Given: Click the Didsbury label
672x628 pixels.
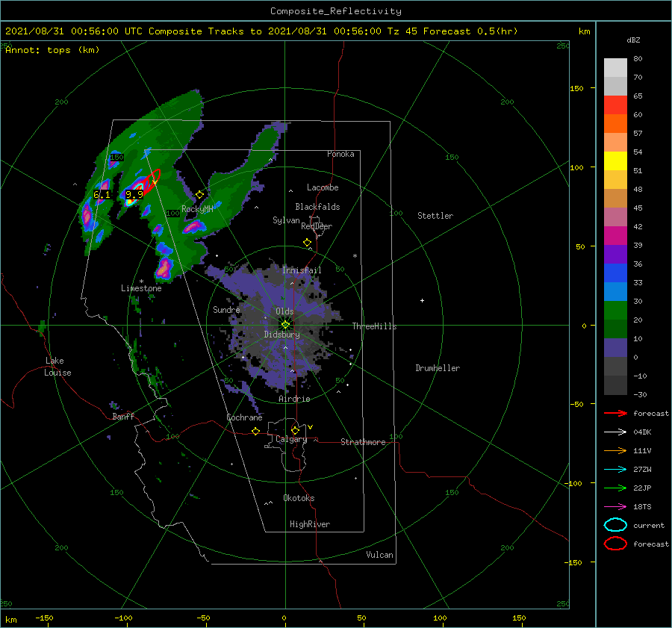Looking at the screenshot, I should pyautogui.click(x=281, y=335).
